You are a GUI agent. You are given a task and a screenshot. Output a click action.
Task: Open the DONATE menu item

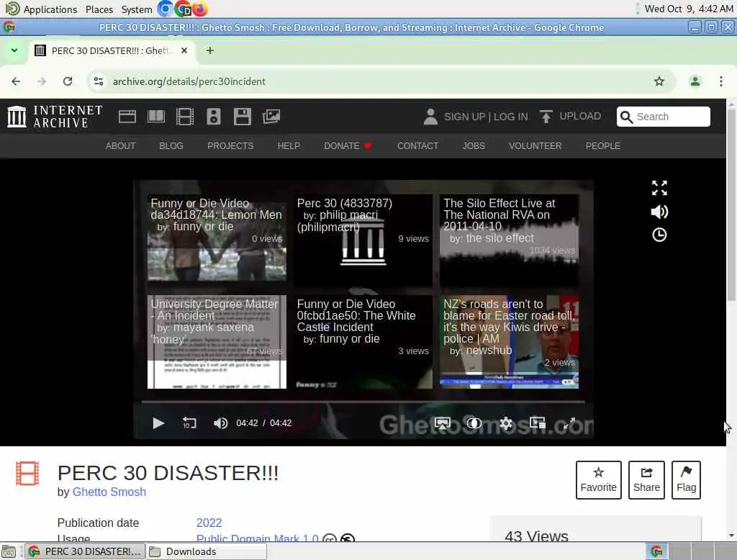point(348,146)
